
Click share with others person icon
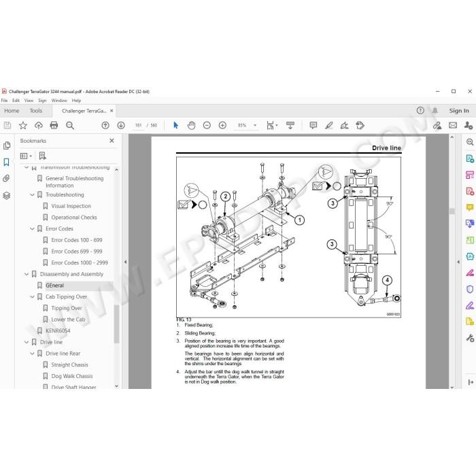[x=469, y=125]
